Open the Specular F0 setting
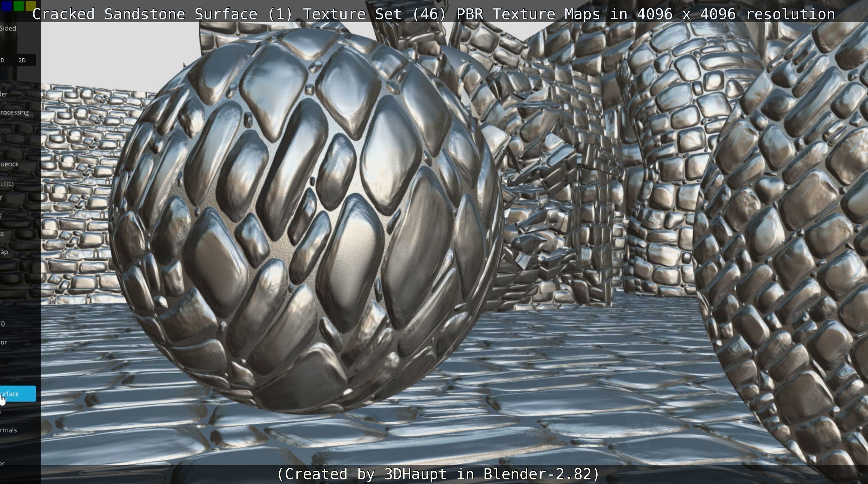Viewport: 868px width, 484px height. coord(3,324)
